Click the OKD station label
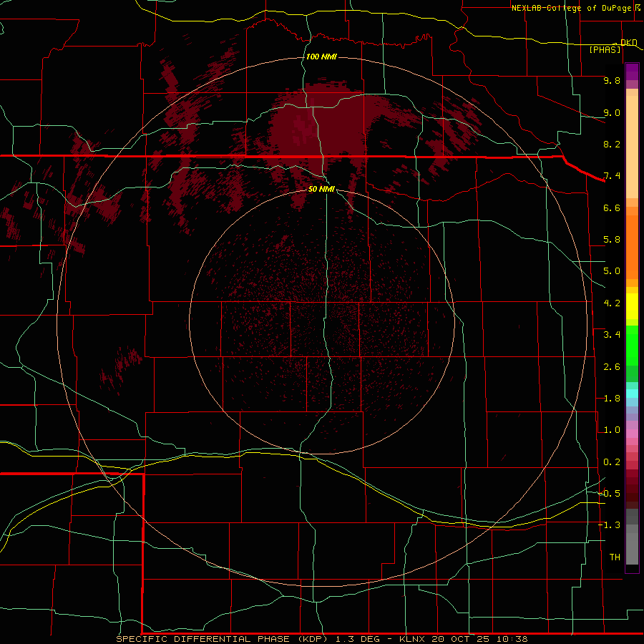The image size is (644, 644). (x=628, y=42)
